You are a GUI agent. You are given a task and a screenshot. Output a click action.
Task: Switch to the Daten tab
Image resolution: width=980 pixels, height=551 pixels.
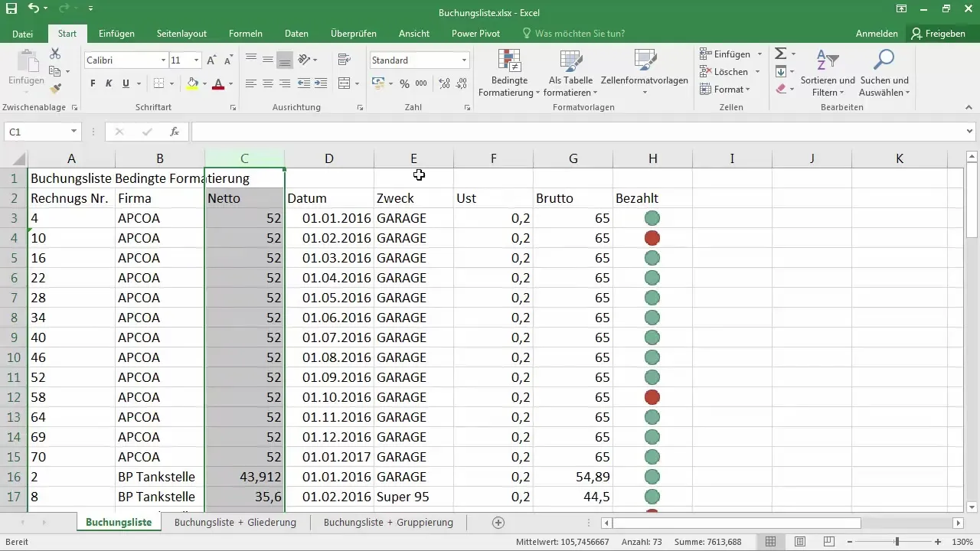coord(296,34)
